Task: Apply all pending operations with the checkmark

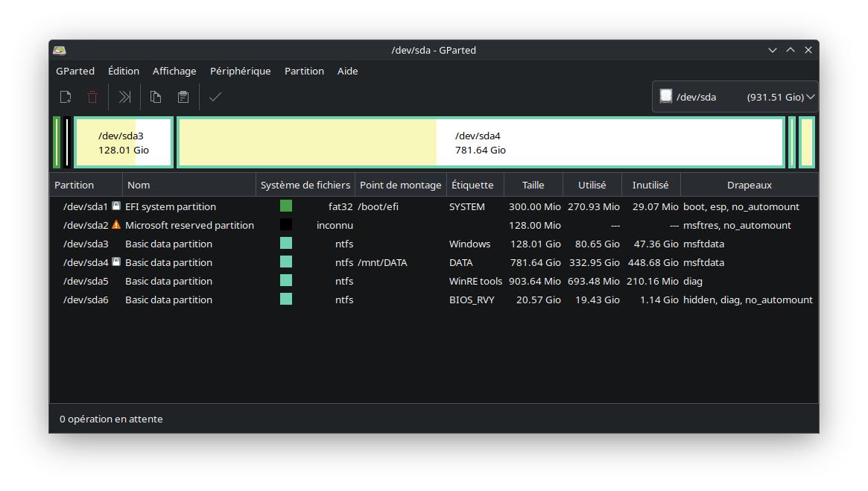Action: pyautogui.click(x=215, y=97)
